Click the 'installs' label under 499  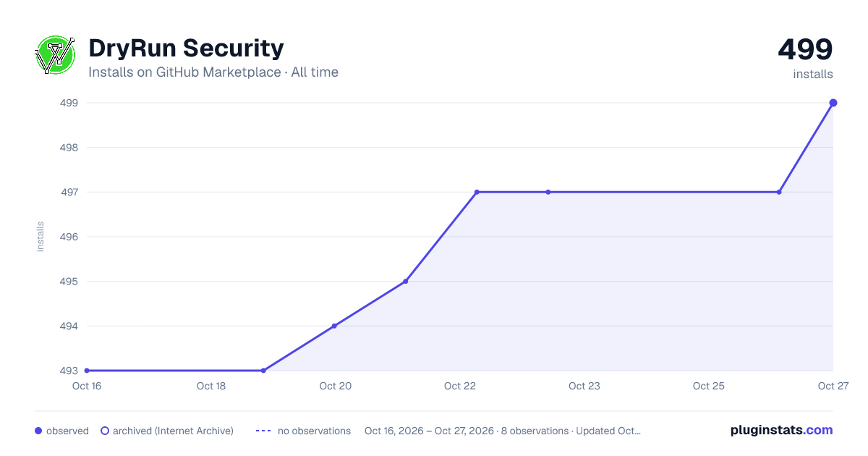813,74
